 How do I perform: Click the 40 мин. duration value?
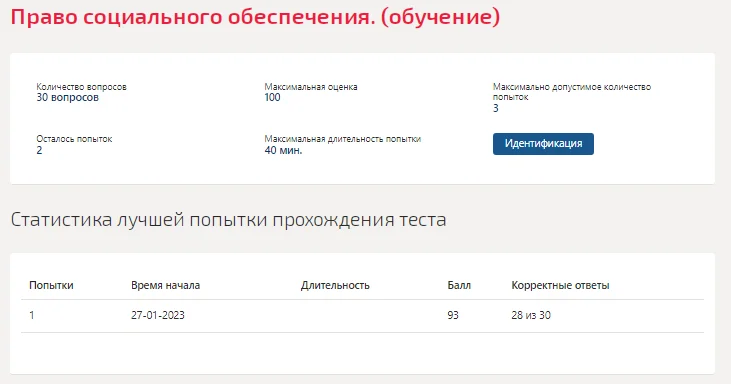click(283, 150)
